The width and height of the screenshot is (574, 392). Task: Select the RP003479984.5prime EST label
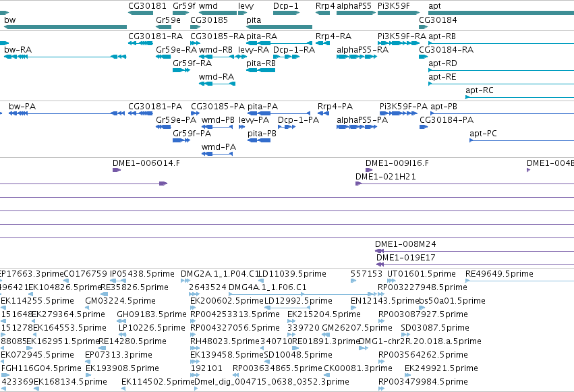tap(423, 381)
